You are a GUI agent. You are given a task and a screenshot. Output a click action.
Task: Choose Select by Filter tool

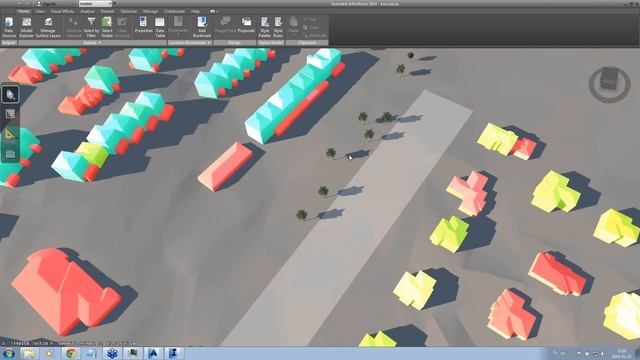pos(91,27)
